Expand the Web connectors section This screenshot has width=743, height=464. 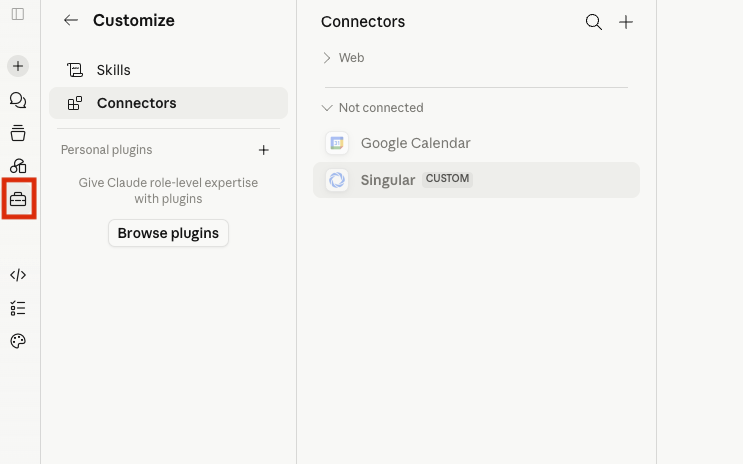344,58
